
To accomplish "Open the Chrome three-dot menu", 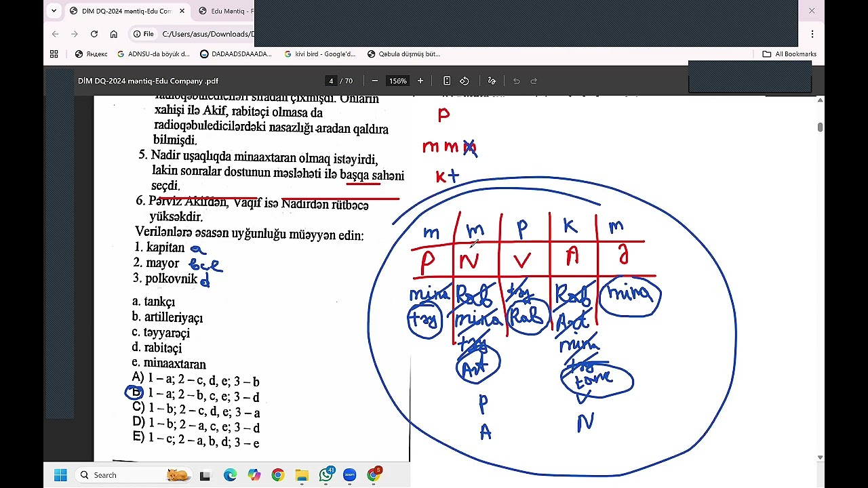I will click(x=812, y=34).
